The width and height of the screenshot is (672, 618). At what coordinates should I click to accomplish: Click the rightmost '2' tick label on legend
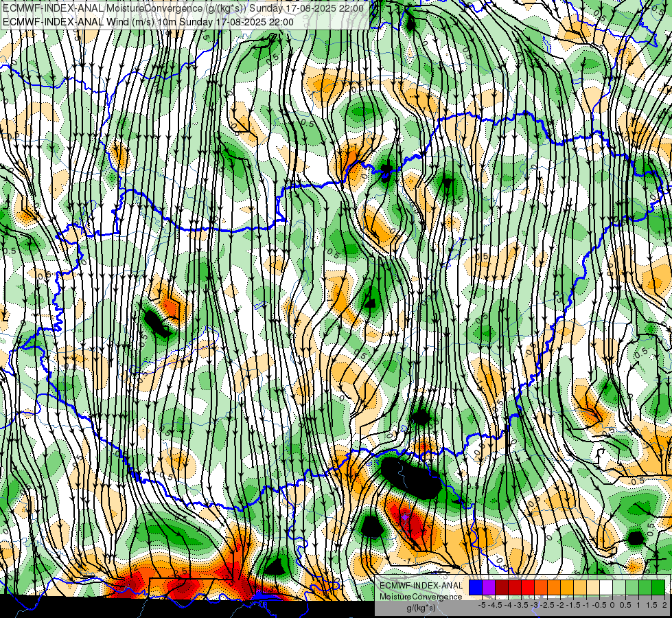click(x=664, y=605)
